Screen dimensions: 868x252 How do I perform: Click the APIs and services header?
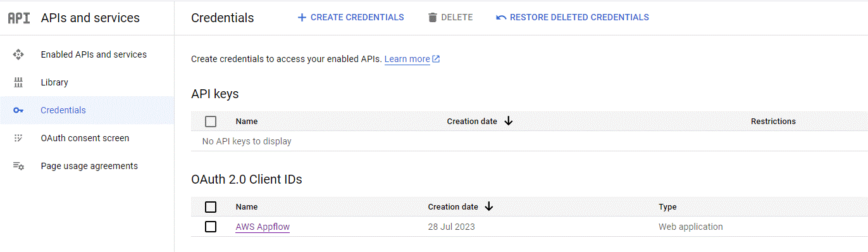point(90,18)
